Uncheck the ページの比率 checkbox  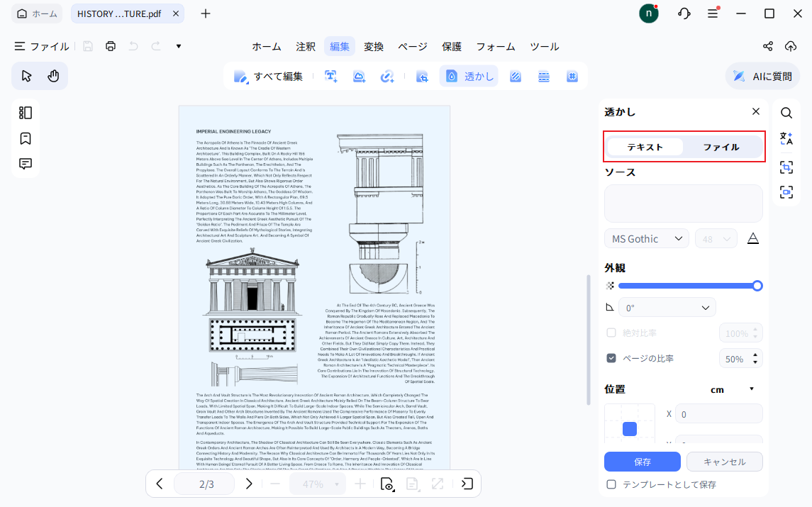point(611,358)
